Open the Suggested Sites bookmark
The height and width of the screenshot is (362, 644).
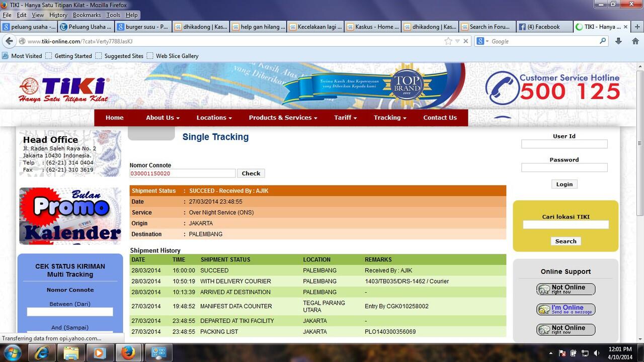tap(119, 56)
